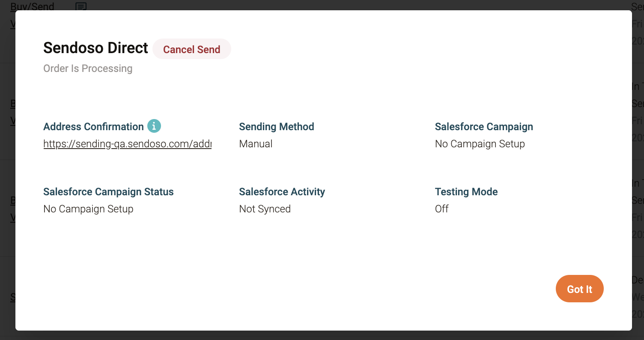Click the Address Confirmation label

[93, 127]
